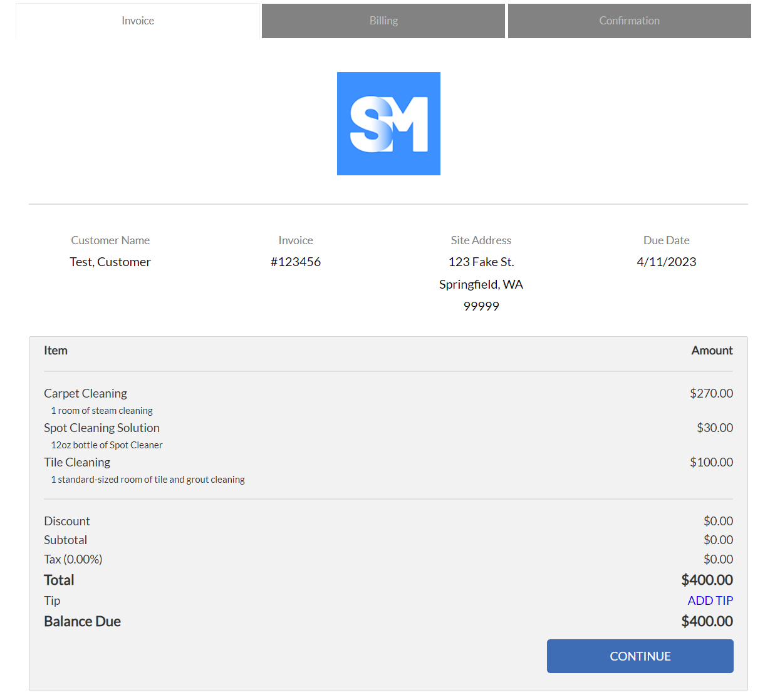Click the 123 Fake St. address line
The image size is (775, 700).
coord(481,262)
